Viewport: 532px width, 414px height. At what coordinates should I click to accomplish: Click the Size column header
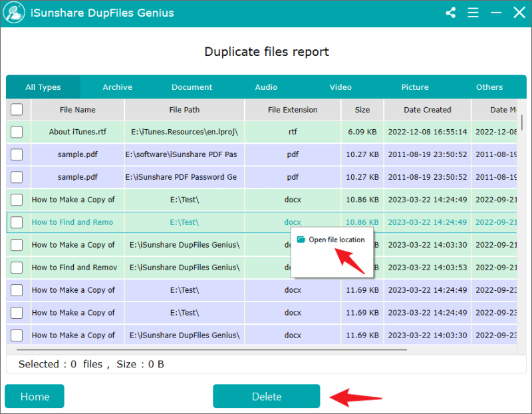pos(362,109)
